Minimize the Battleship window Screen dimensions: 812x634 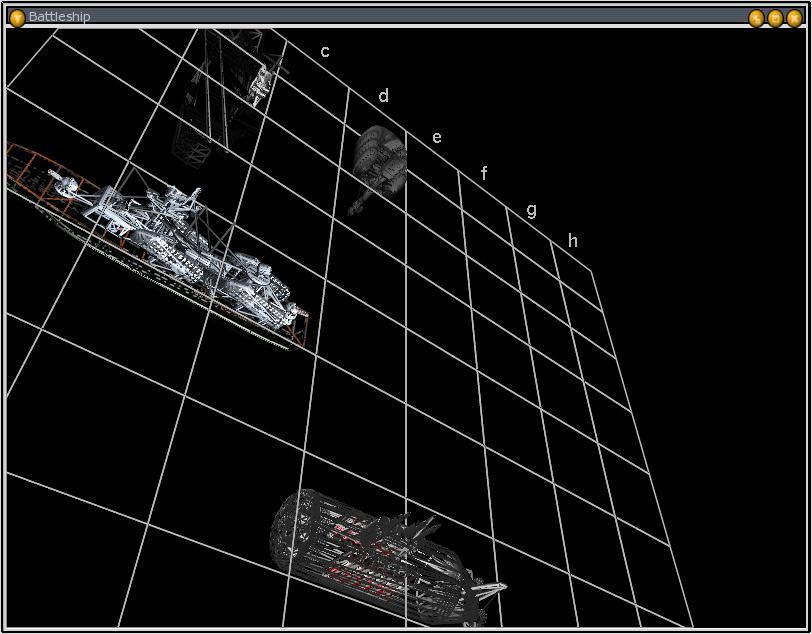(x=756, y=19)
